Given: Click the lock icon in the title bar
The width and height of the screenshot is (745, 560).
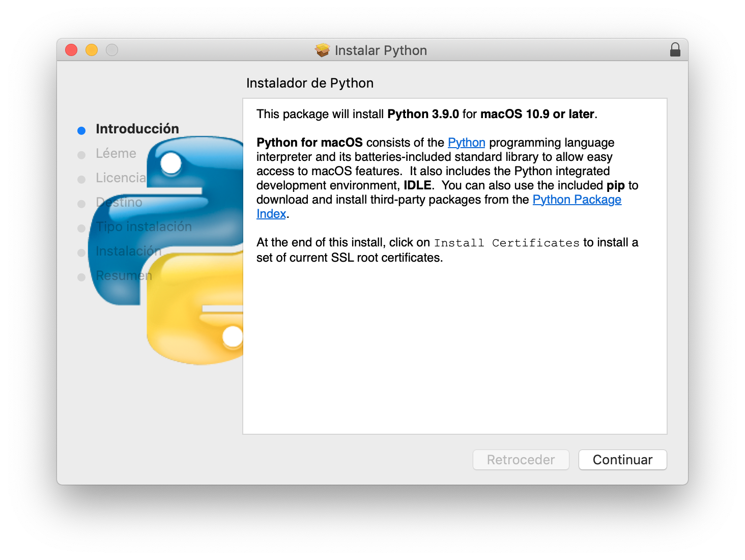Looking at the screenshot, I should (x=675, y=50).
